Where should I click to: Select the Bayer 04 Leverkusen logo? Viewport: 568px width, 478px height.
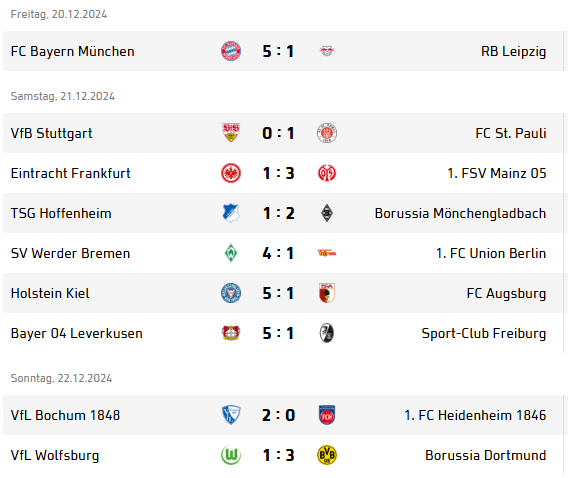(x=231, y=333)
